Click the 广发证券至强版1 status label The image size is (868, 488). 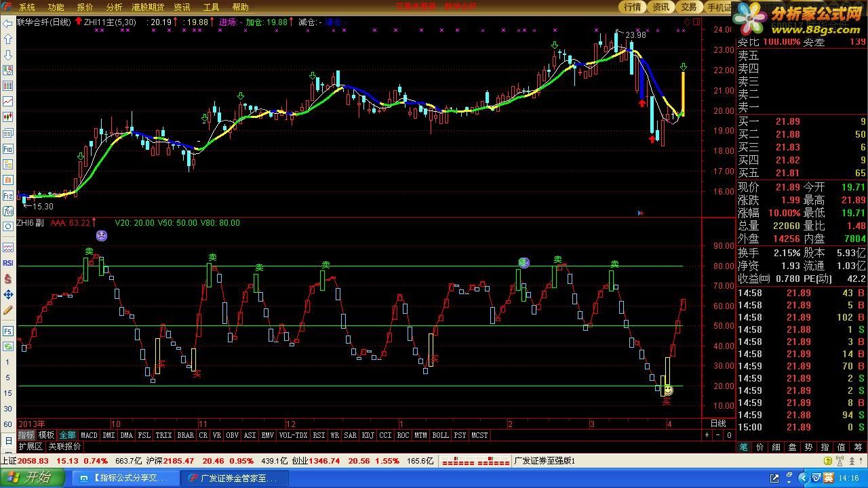coord(545,461)
